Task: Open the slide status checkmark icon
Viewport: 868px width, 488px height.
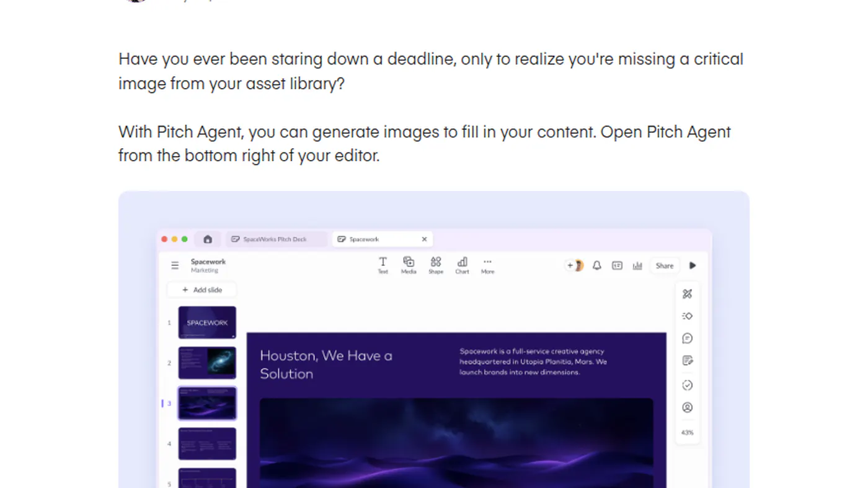Action: pos(687,385)
